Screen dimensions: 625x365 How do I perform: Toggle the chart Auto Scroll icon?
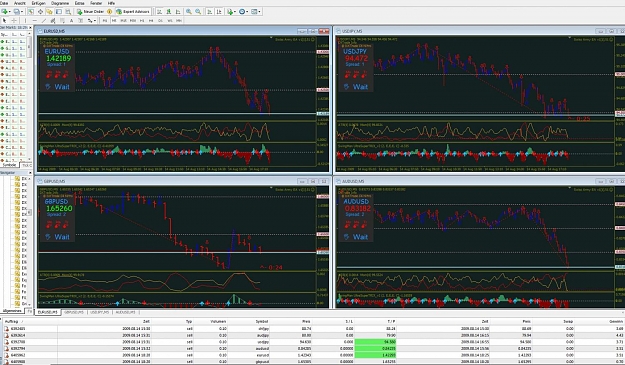(x=210, y=12)
